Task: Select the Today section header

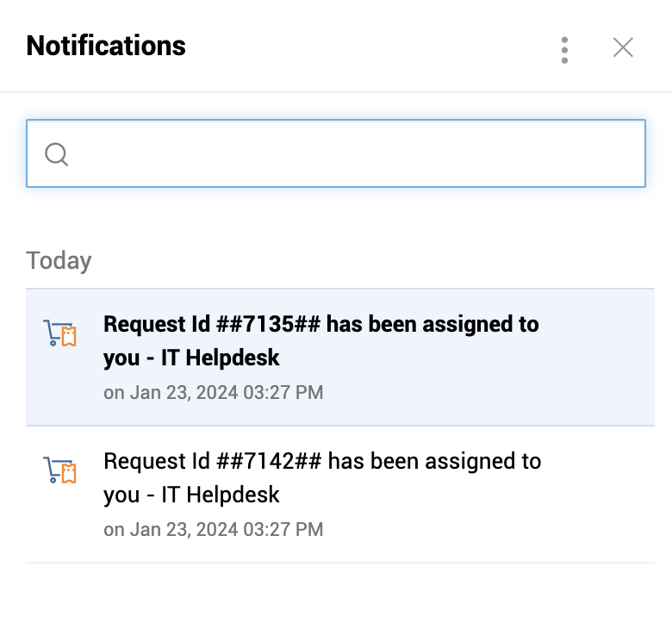Action: click(59, 260)
